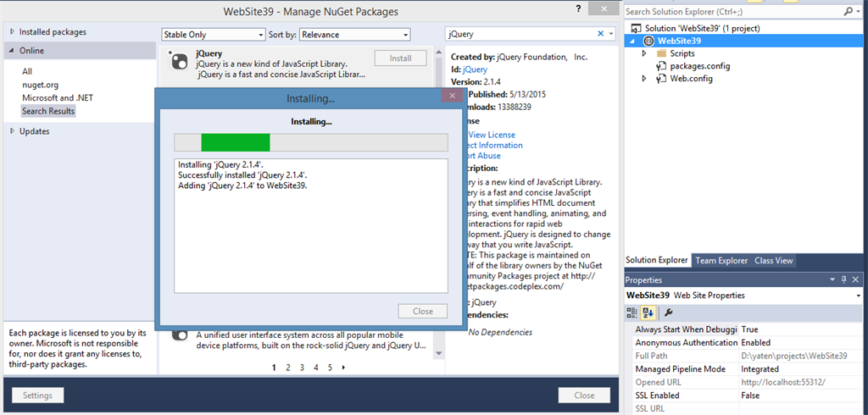Select nuget.org source
This screenshot has height=415, width=868.
pos(41,85)
